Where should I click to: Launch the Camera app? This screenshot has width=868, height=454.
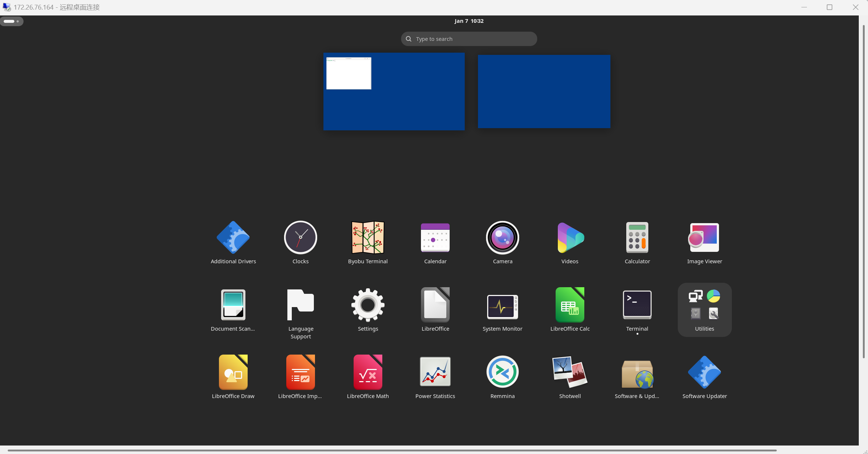click(502, 238)
